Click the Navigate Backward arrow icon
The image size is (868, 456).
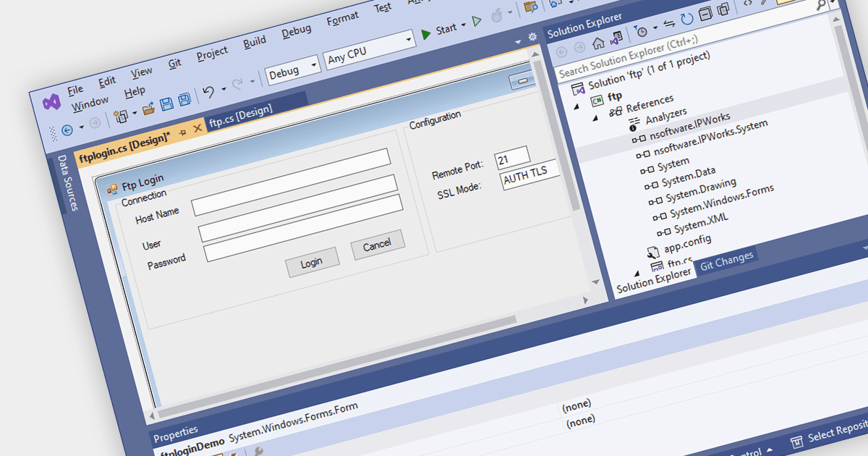(x=67, y=130)
